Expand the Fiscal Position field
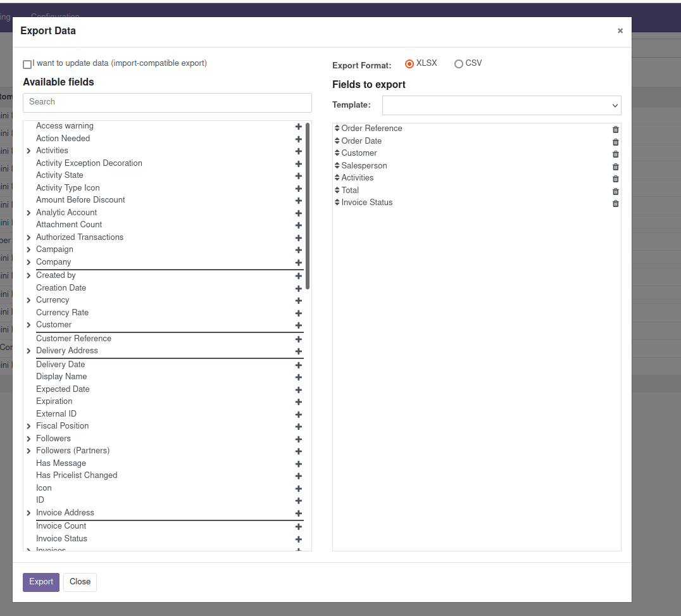 (28, 426)
